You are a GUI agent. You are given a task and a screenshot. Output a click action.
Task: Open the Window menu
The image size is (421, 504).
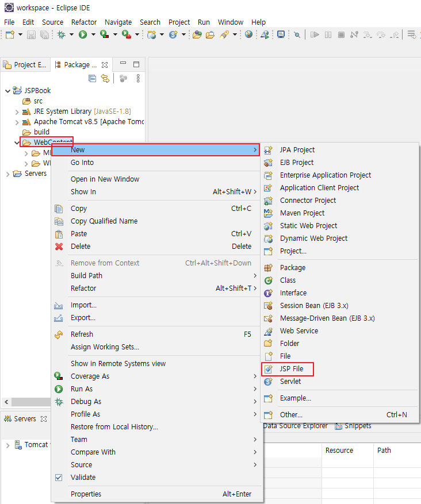pyautogui.click(x=231, y=22)
